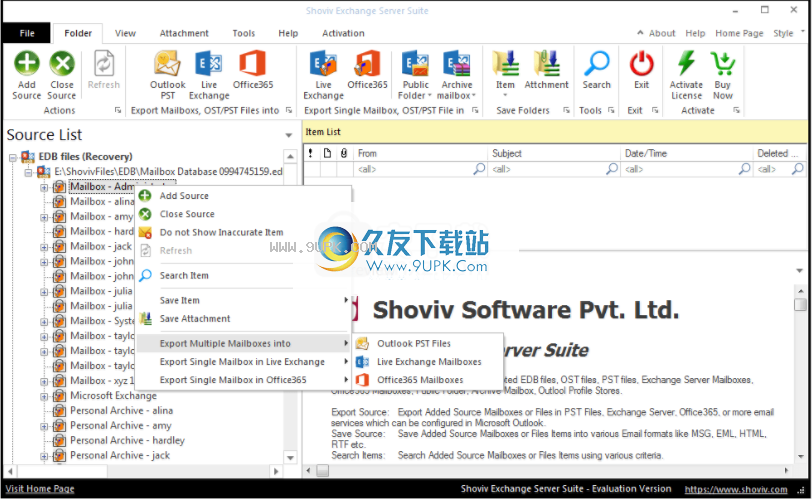This screenshot has width=812, height=499.
Task: Expand the Mailbox - amy node
Action: click(x=44, y=217)
